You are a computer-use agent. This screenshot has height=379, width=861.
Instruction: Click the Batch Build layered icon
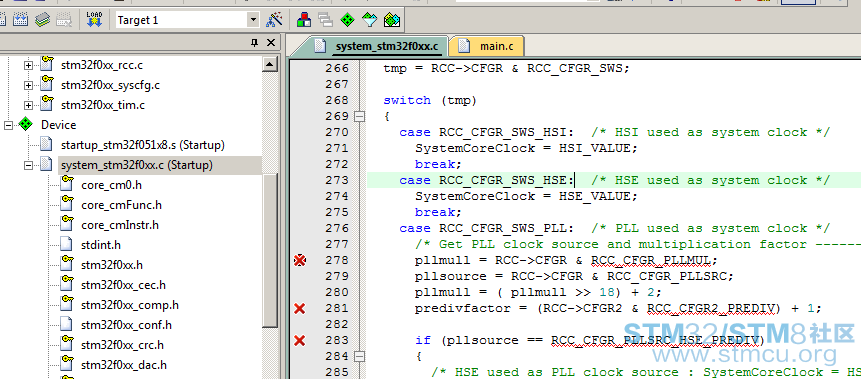tap(43, 20)
